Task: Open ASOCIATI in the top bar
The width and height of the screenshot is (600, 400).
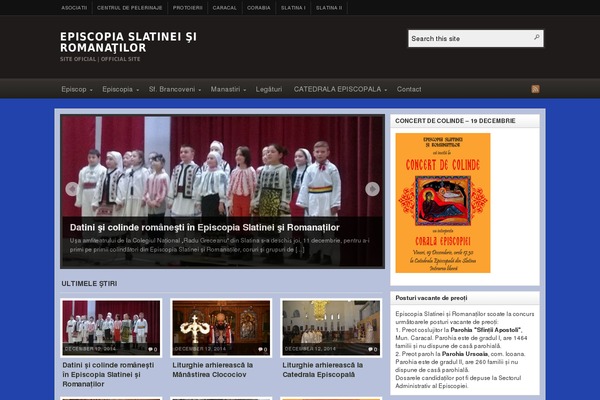Action: 74,7
